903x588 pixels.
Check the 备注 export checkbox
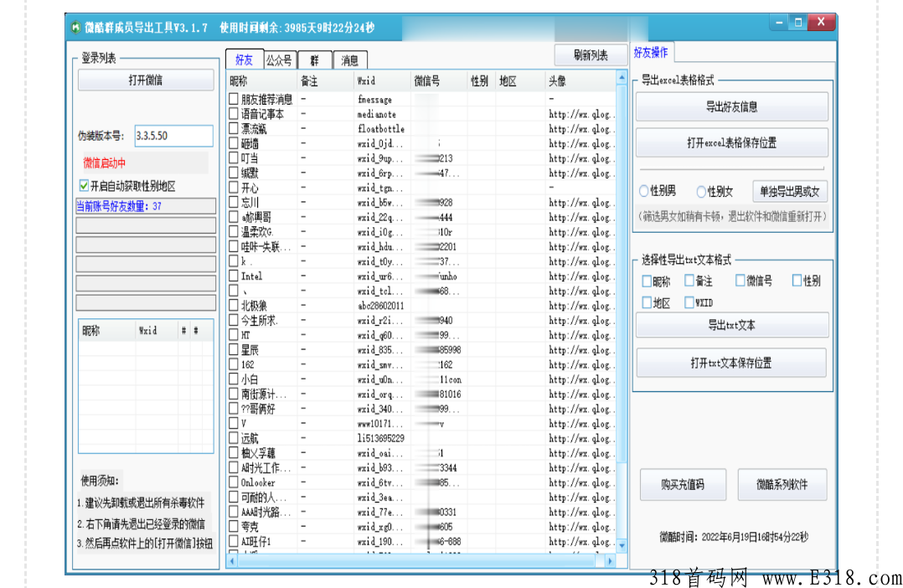[x=689, y=281]
